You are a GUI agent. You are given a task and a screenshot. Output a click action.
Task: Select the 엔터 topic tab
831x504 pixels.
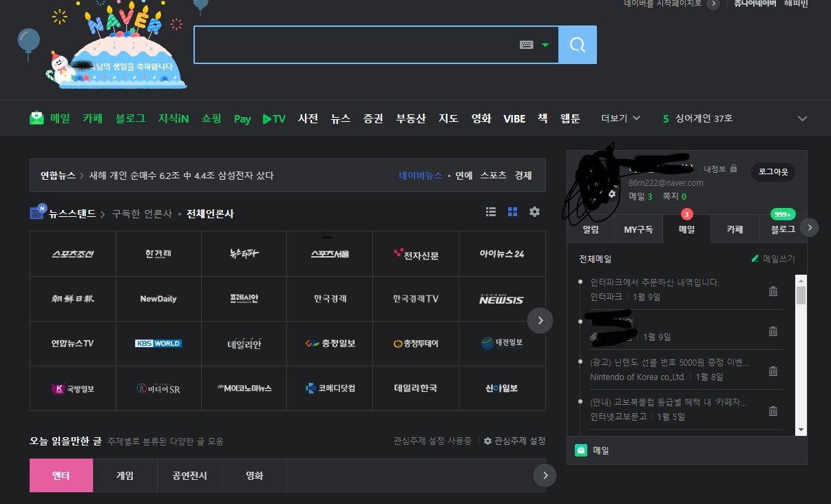tap(61, 476)
